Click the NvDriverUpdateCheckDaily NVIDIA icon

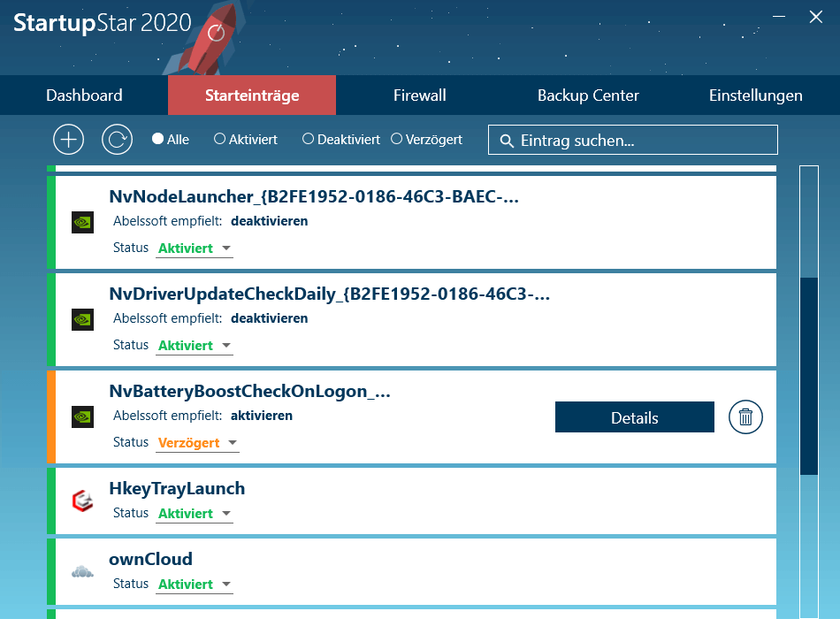pyautogui.click(x=82, y=319)
